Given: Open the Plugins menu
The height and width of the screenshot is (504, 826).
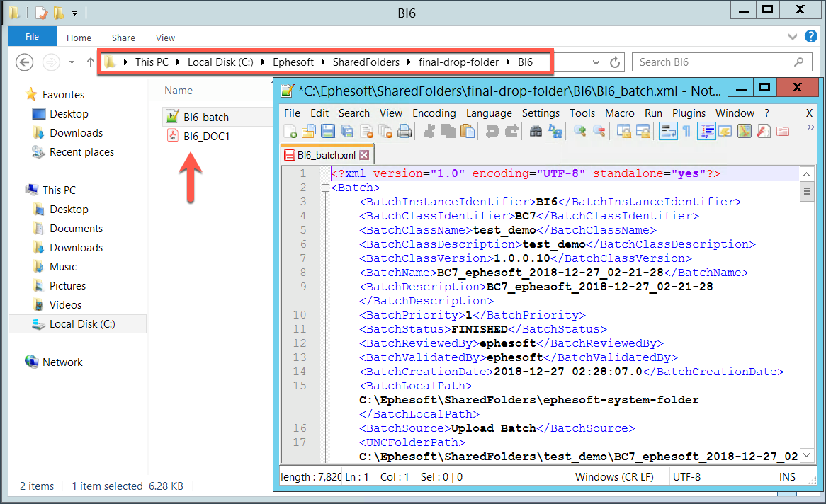Looking at the screenshot, I should [689, 113].
